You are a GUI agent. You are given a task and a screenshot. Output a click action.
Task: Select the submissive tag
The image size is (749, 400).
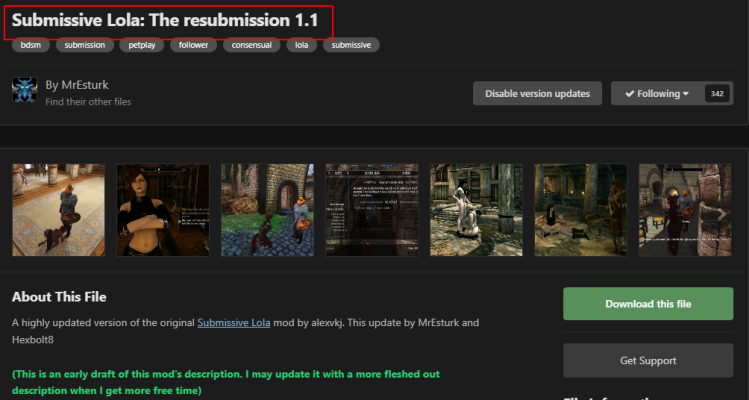coord(351,45)
